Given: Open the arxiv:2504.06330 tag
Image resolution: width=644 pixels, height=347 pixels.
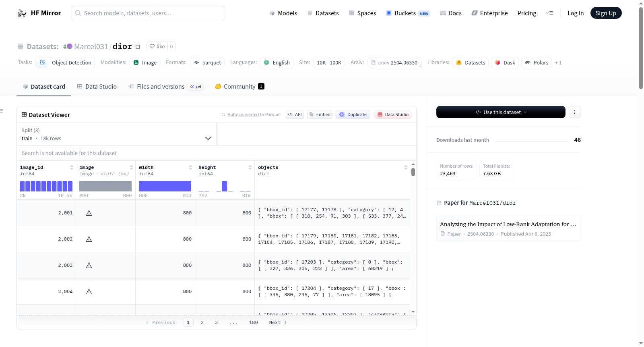Looking at the screenshot, I should [x=394, y=63].
